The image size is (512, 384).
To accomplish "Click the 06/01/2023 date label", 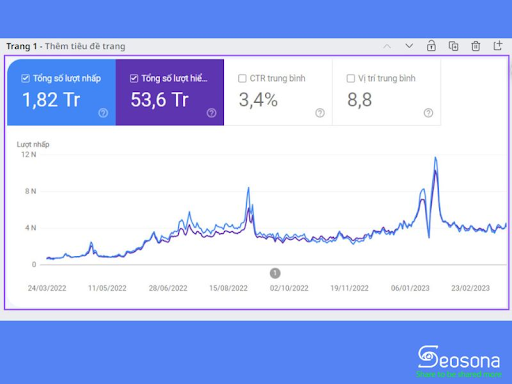I will tap(410, 288).
